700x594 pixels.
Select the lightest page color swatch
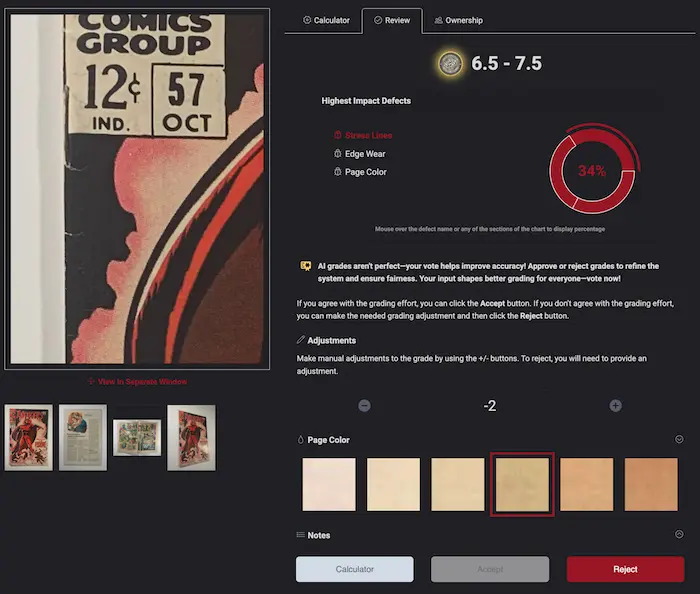(328, 484)
